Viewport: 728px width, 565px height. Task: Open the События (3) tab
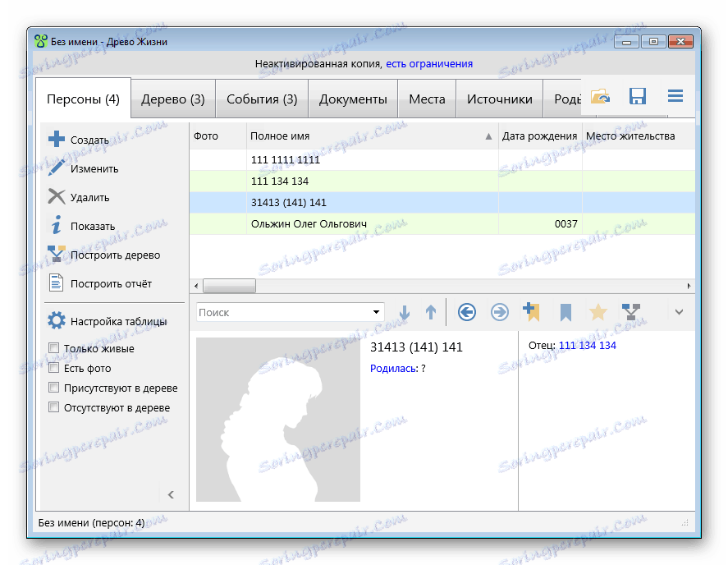(x=261, y=99)
